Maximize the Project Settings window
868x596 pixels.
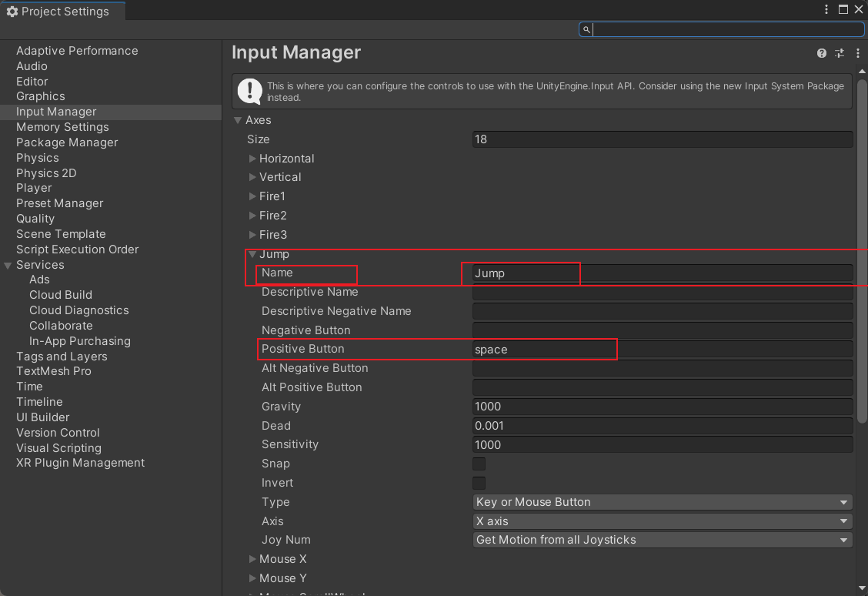coord(843,9)
